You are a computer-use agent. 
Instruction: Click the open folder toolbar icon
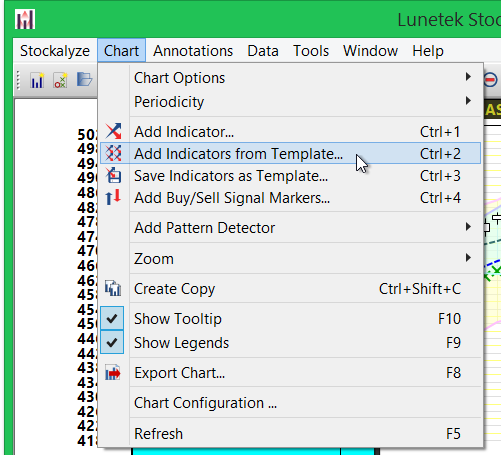[84, 80]
